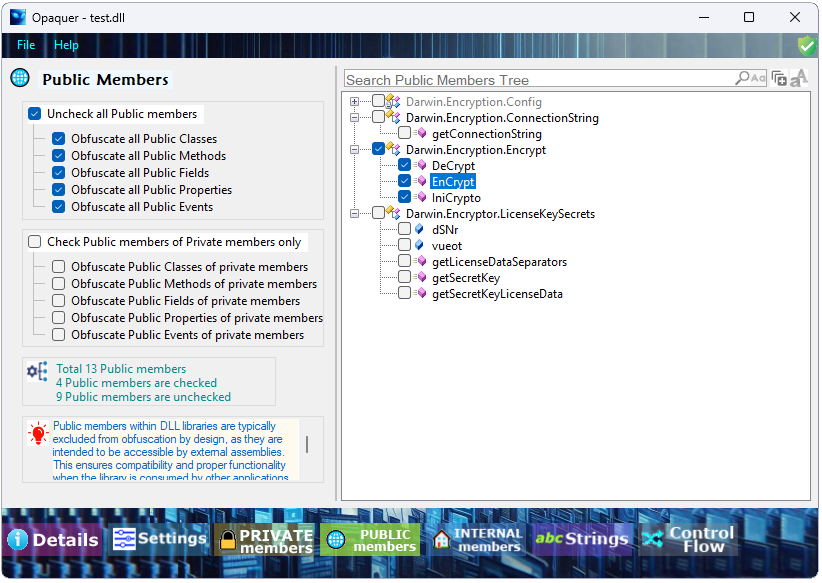Image resolution: width=822 pixels, height=583 pixels.
Task: Click the blue field icon next to vueot
Action: pos(419,245)
